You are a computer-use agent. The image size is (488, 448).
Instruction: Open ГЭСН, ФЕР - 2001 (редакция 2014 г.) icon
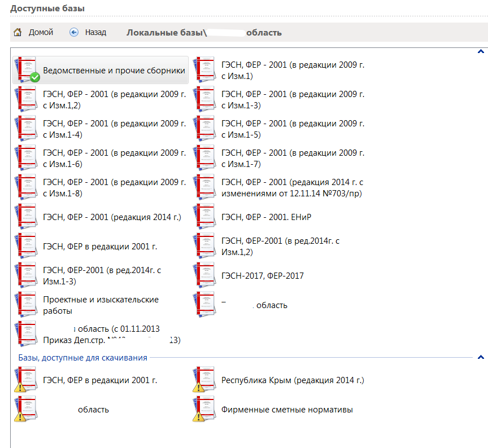pyautogui.click(x=26, y=217)
